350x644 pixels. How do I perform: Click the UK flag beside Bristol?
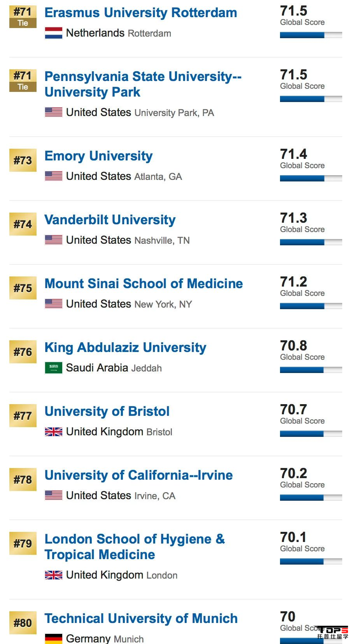coord(53,431)
